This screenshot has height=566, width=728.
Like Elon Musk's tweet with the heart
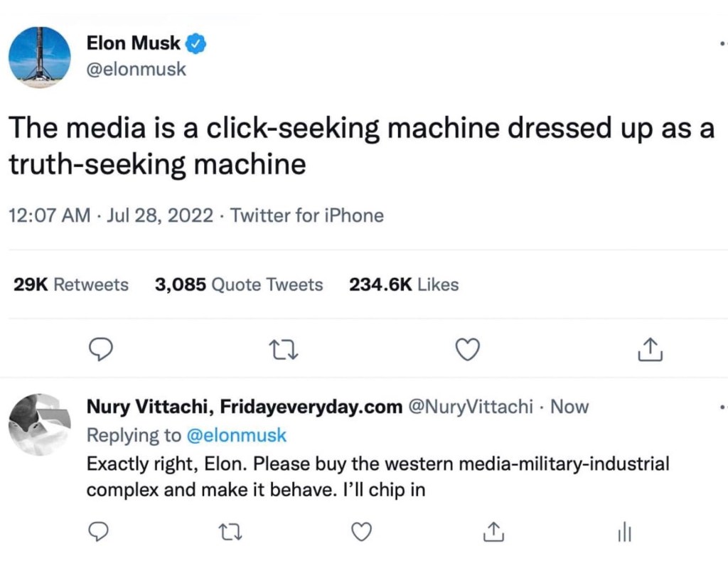(467, 349)
